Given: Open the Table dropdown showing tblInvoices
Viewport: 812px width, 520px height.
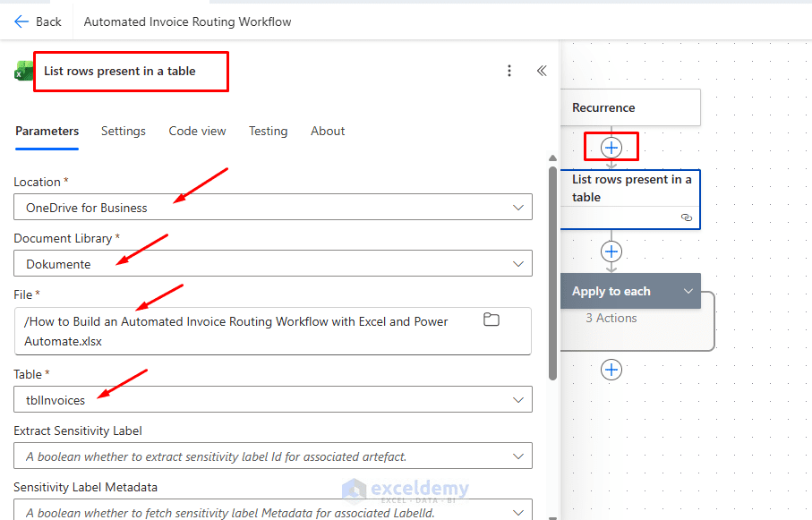Looking at the screenshot, I should (x=273, y=399).
